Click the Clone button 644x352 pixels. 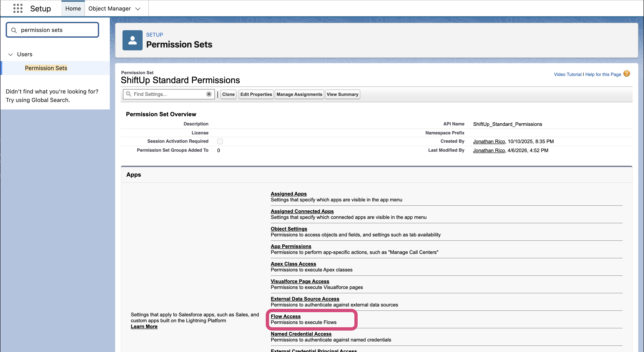click(x=228, y=94)
